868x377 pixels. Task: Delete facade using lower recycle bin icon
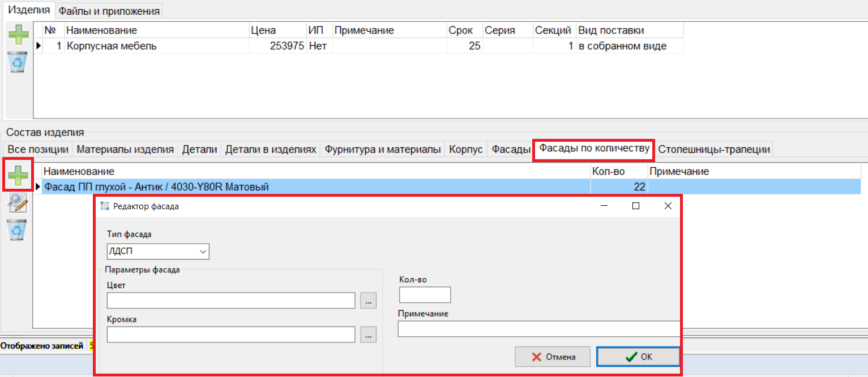click(18, 230)
